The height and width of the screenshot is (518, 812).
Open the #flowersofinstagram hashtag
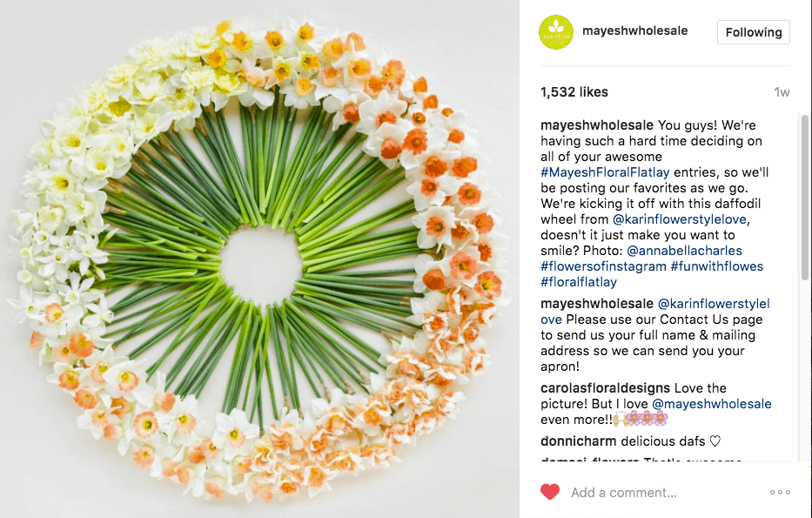pos(603,266)
